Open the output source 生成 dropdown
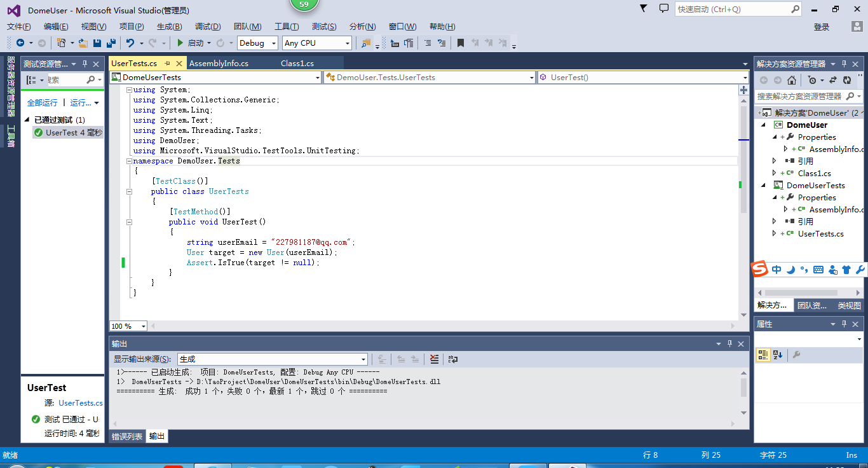868x468 pixels. (272, 359)
